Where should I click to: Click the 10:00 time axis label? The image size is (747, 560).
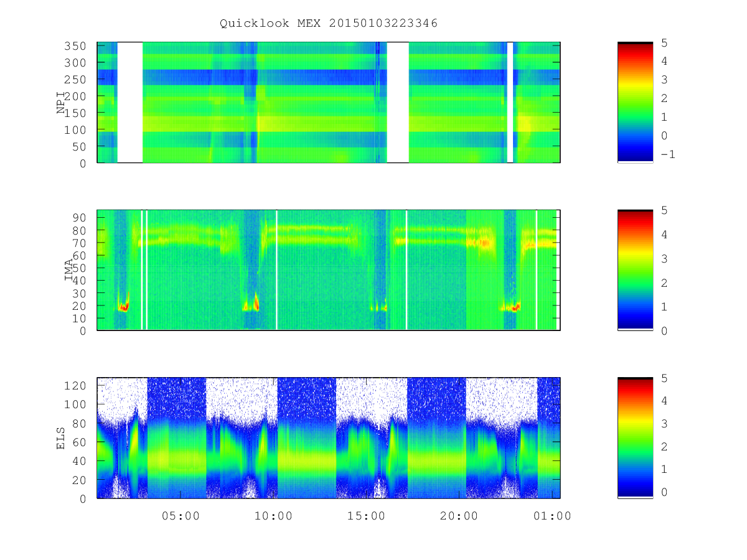coord(273,516)
